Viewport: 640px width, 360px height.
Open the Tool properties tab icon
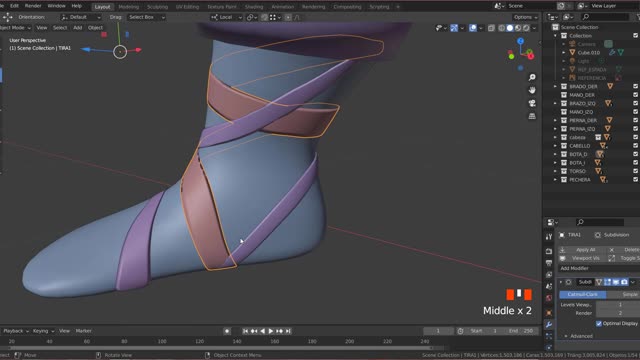[549, 237]
